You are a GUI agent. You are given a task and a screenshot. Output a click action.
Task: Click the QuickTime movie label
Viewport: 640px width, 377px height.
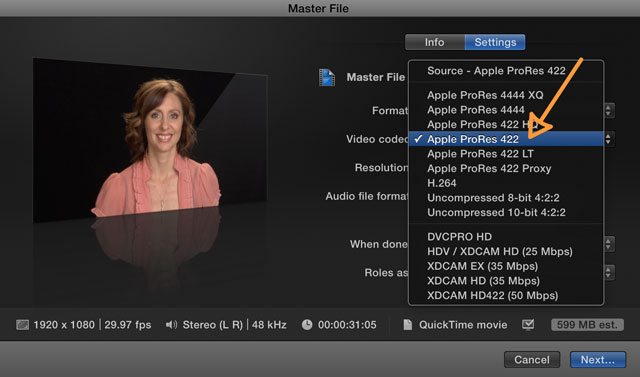click(x=463, y=325)
